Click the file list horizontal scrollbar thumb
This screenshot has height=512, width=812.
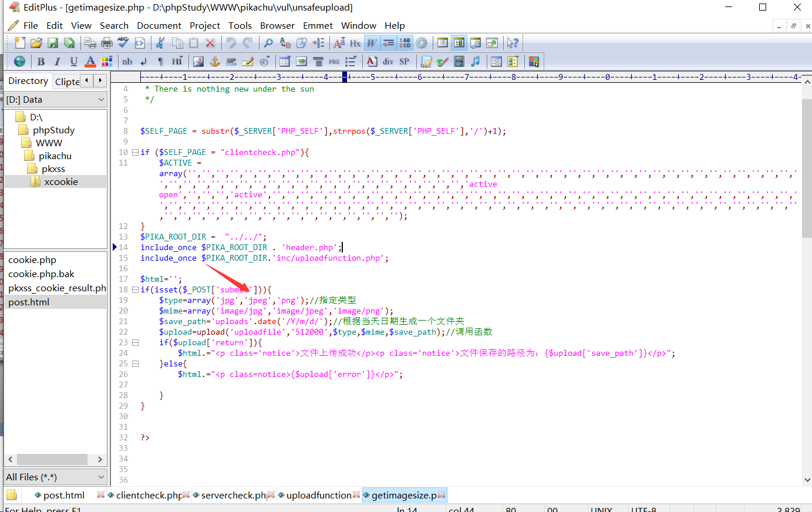[52, 459]
